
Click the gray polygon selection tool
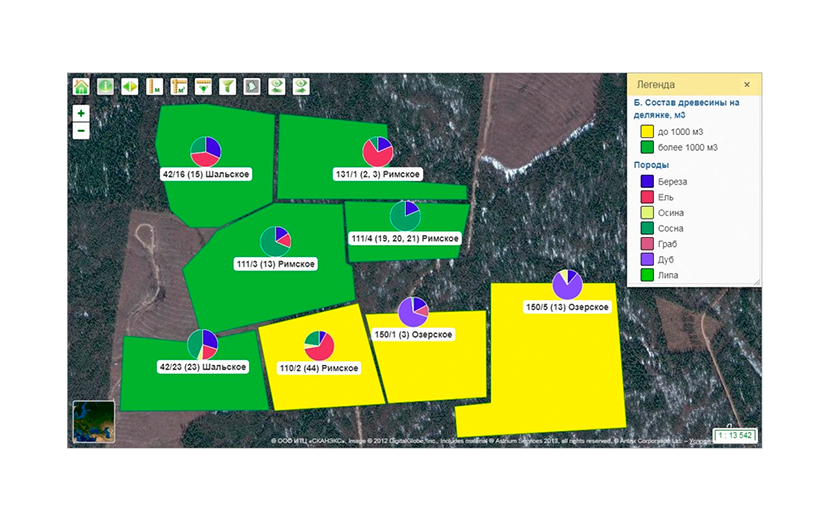(x=252, y=86)
